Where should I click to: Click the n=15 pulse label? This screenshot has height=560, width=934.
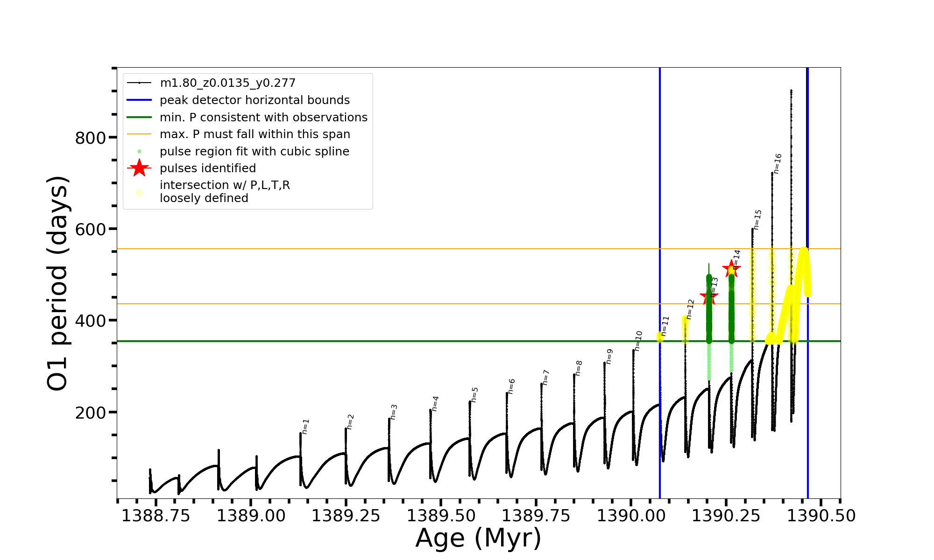point(757,219)
